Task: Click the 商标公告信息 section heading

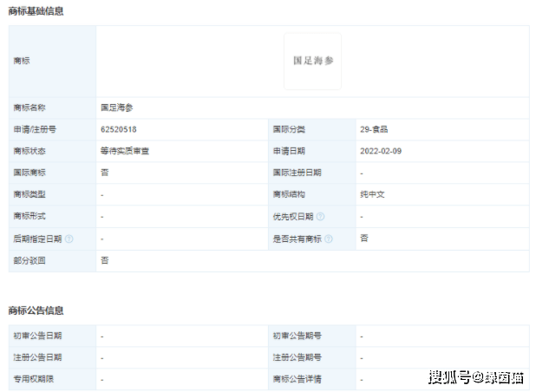Action: click(36, 310)
